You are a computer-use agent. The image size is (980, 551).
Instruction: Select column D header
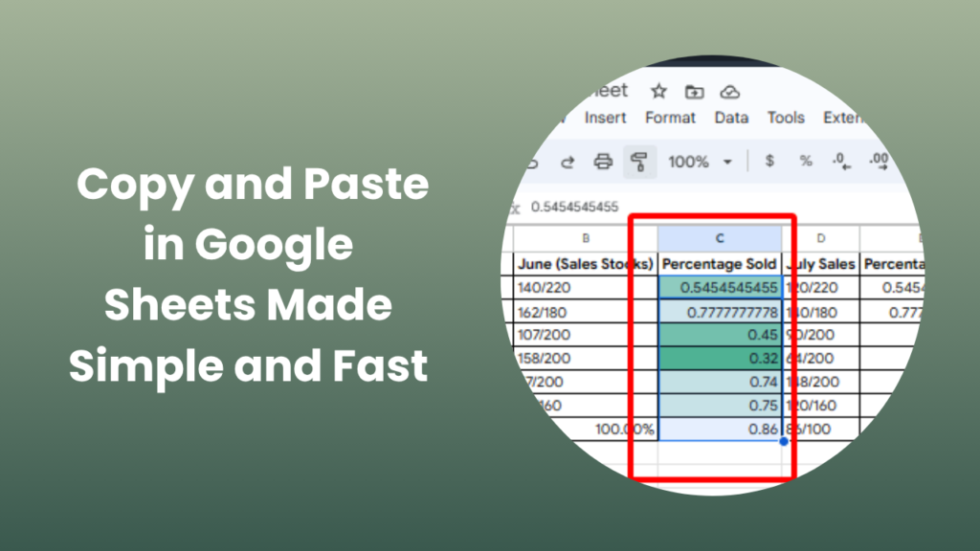(820, 238)
